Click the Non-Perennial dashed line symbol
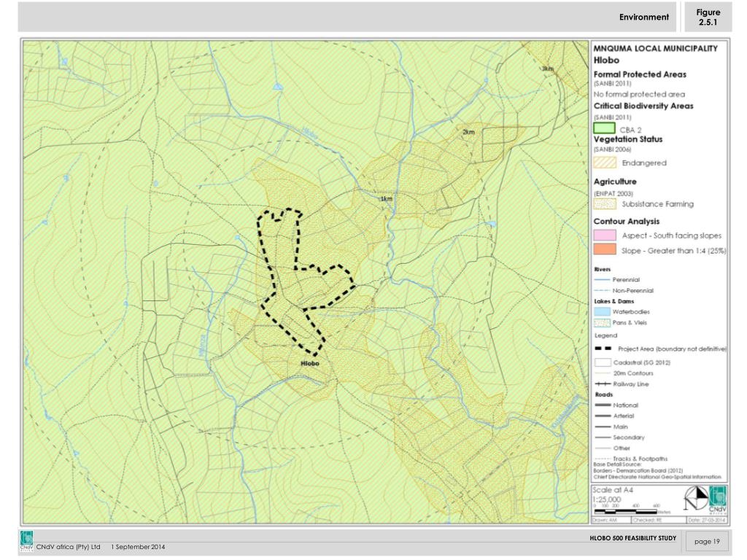Viewport: 747px width, 560px height. (603, 290)
